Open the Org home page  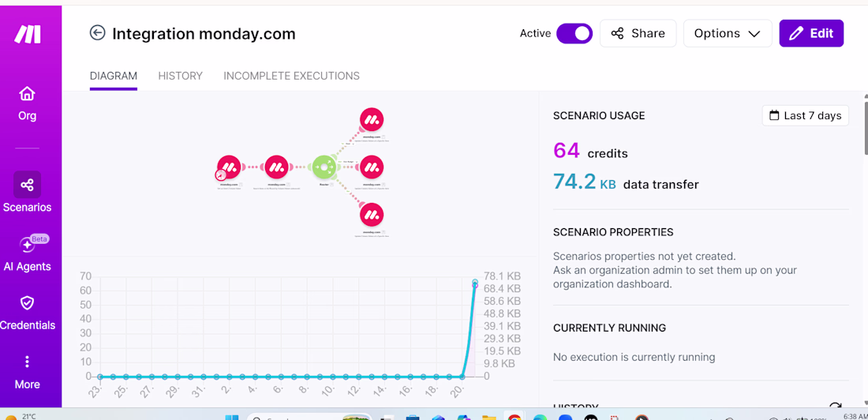pos(27,103)
